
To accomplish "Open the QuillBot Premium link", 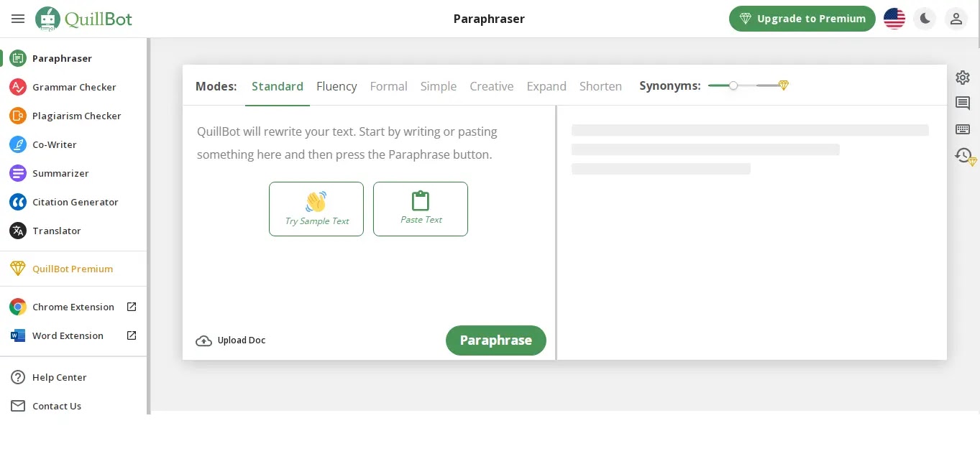I will pyautogui.click(x=73, y=269).
